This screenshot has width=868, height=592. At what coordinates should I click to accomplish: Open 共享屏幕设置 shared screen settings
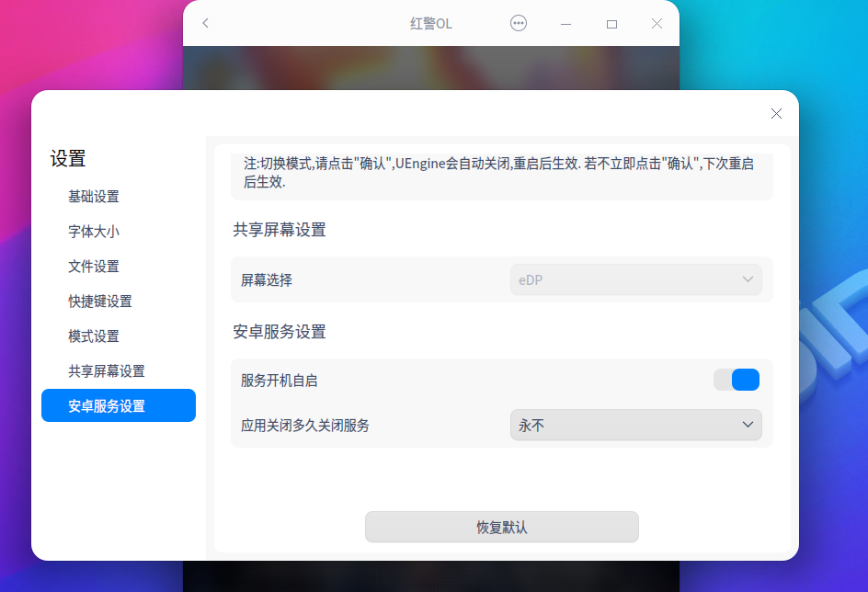(105, 370)
